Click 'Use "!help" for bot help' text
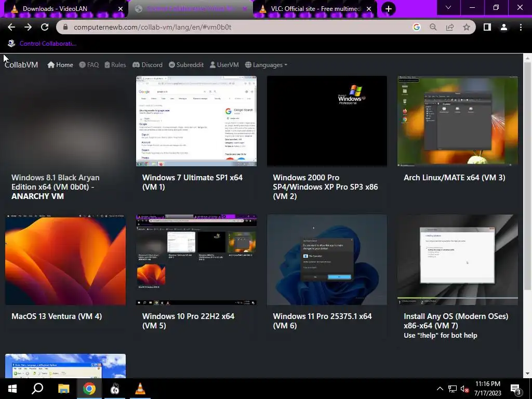532x399 pixels. click(441, 335)
